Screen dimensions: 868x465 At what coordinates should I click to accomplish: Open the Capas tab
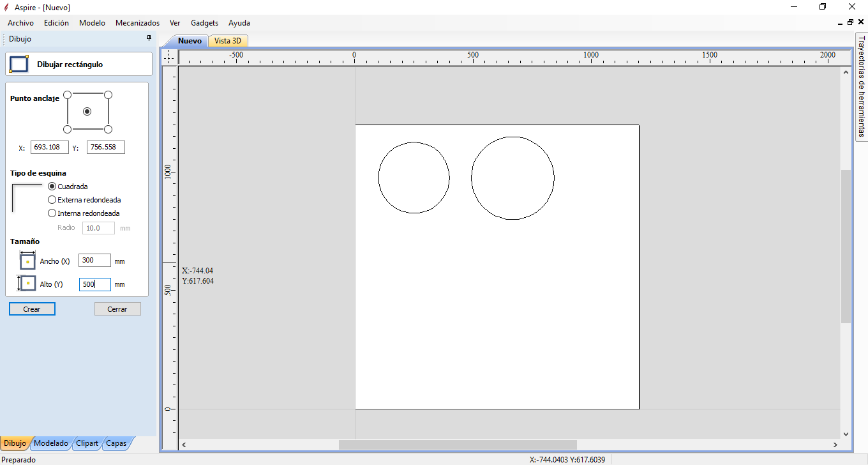[x=116, y=443]
